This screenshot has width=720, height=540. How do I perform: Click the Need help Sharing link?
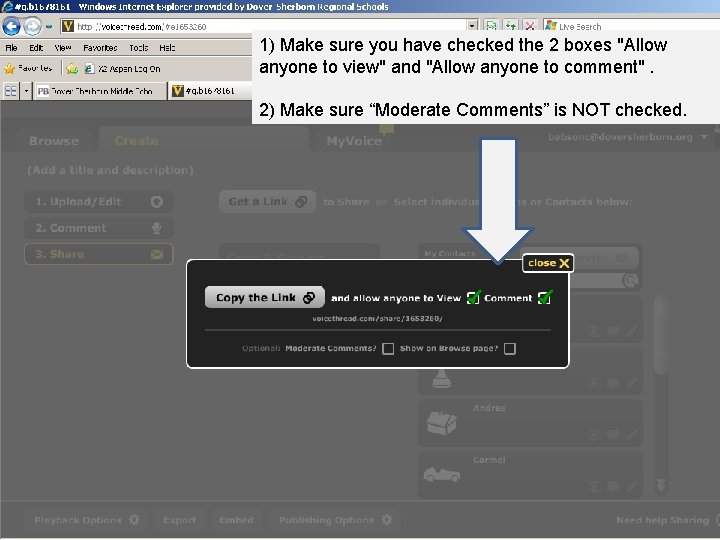tap(662, 520)
